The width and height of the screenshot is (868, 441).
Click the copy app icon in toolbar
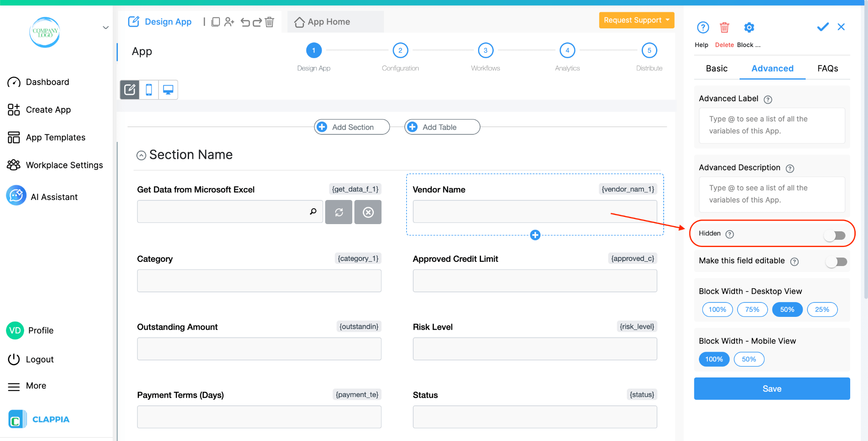pos(216,22)
